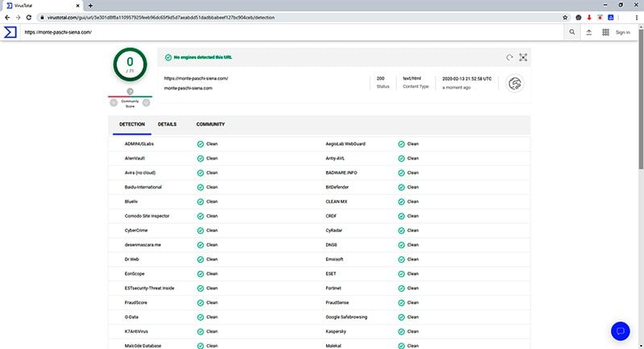644x349 pixels.
Task: Click the URL search input field
Action: pos(291,32)
